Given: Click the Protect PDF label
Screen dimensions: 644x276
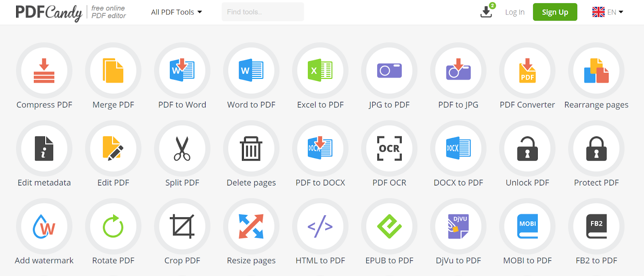Looking at the screenshot, I should pyautogui.click(x=597, y=183).
